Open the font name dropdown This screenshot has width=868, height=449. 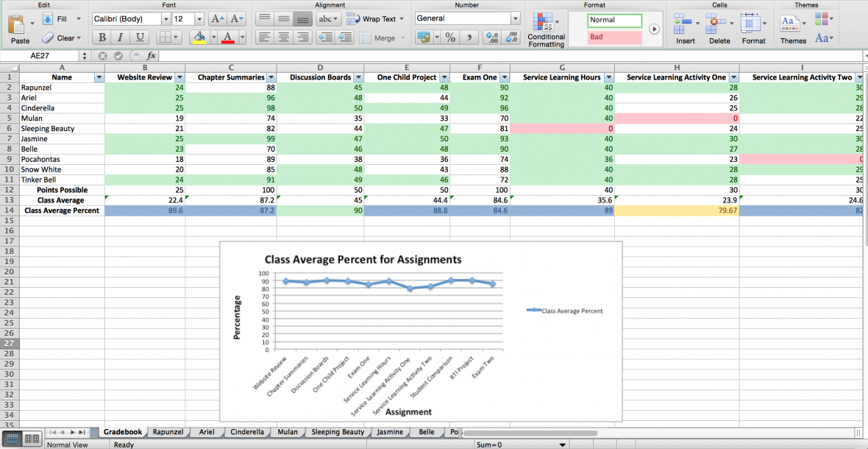165,19
